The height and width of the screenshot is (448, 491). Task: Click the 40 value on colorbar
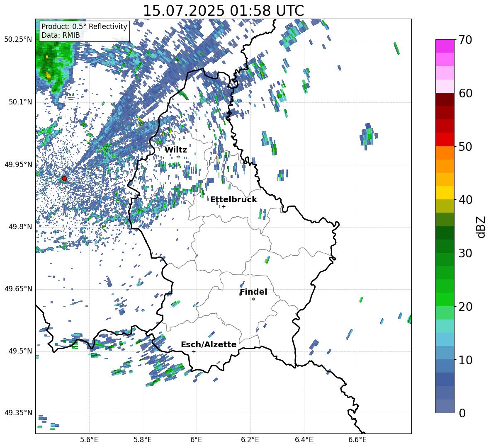click(x=465, y=200)
